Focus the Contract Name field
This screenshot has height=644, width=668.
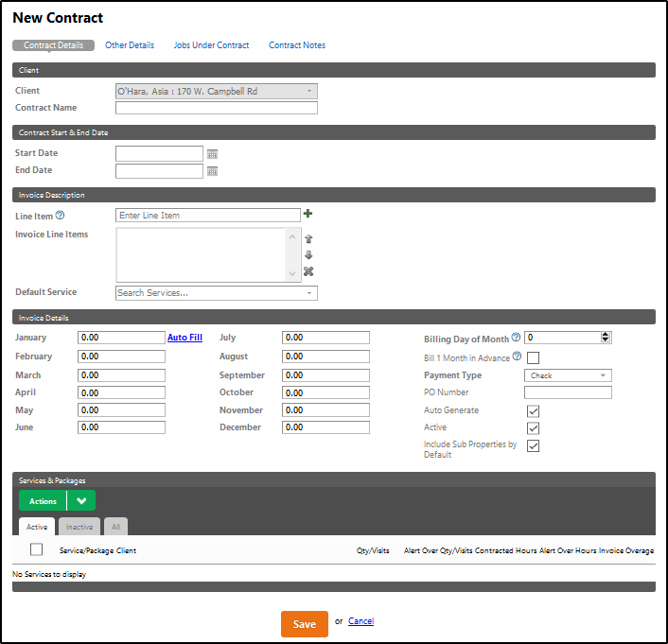(x=217, y=108)
